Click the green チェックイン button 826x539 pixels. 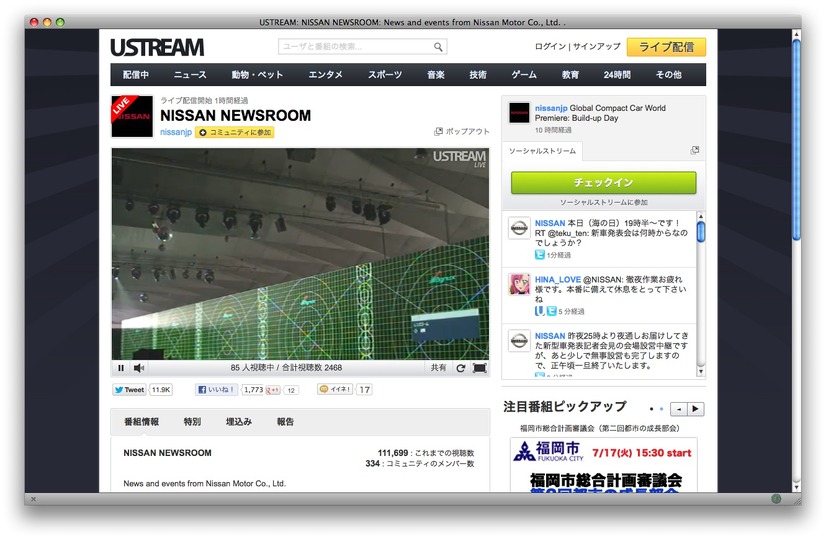coord(603,183)
